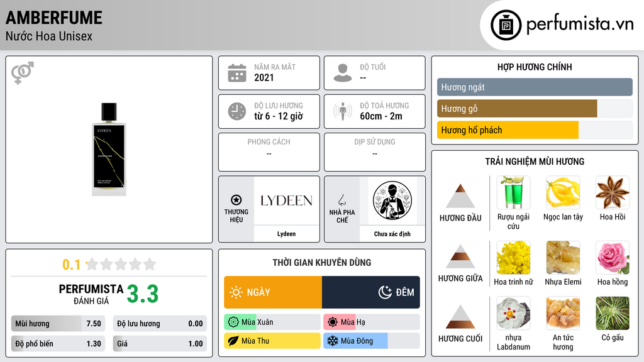Click the moon icon in the Đêm bar
This screenshot has width=644, height=362.
[385, 292]
